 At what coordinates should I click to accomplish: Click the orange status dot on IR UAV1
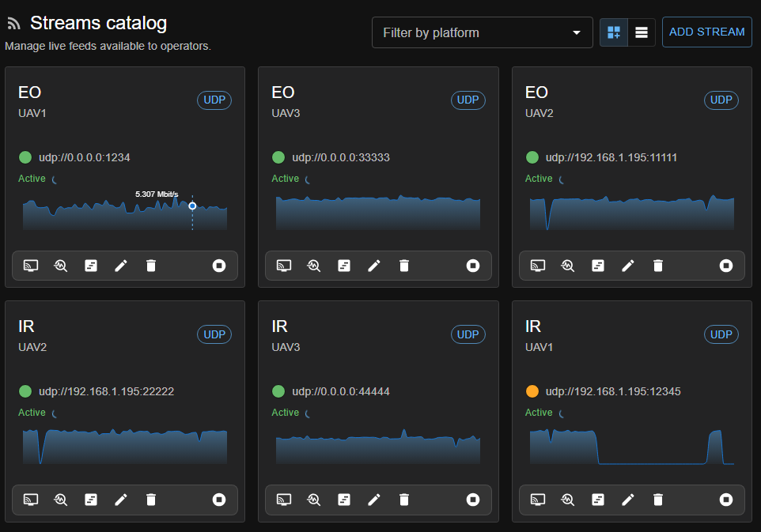(x=532, y=391)
